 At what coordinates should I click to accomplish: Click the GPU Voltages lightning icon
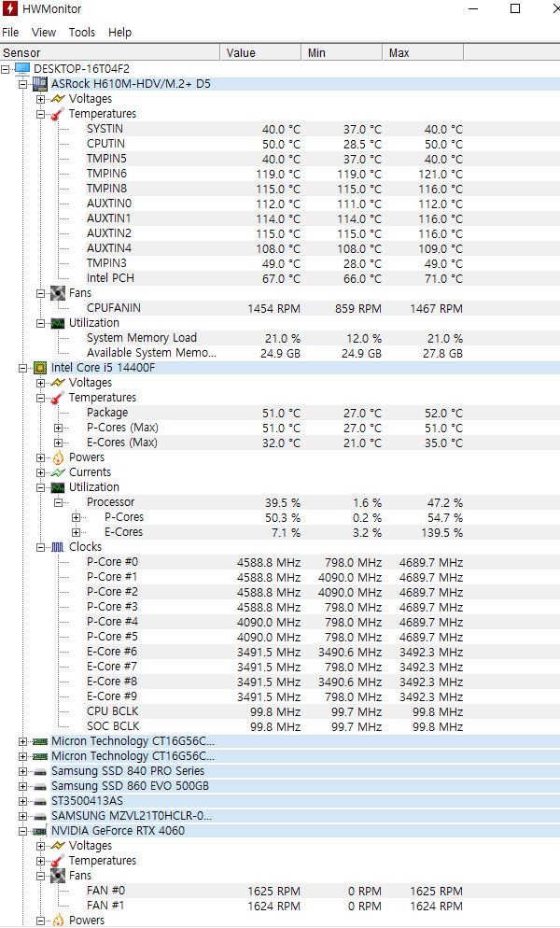(x=58, y=846)
